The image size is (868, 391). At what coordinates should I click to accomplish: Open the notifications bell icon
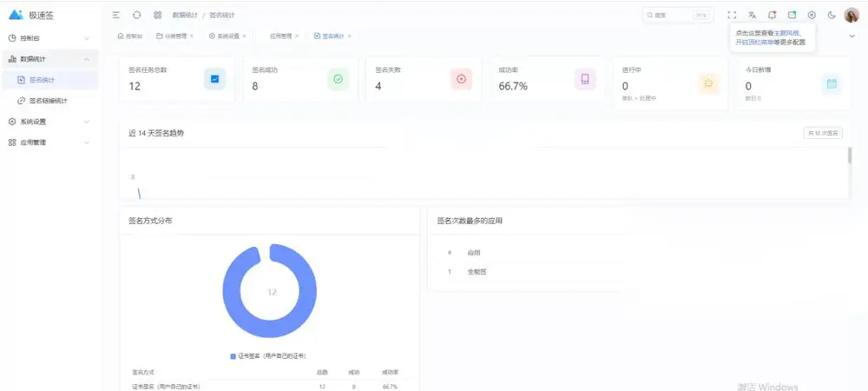click(773, 15)
